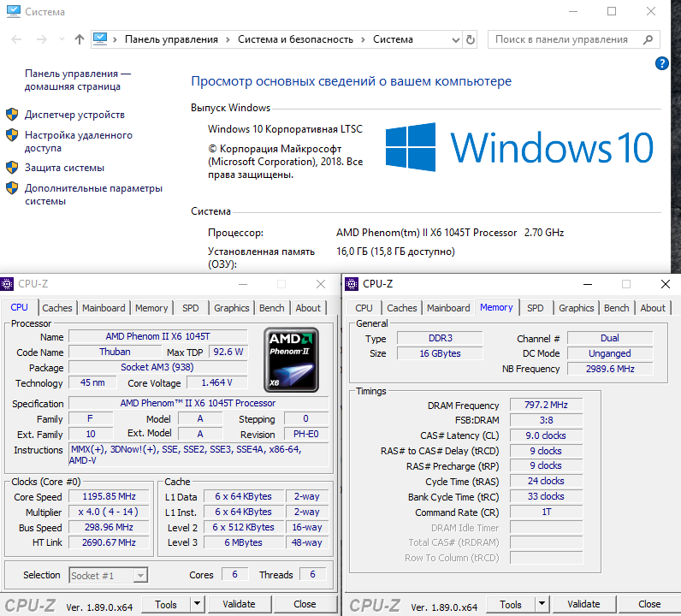This screenshot has width=681, height=616.
Task: Maximize the System window
Action: point(612,11)
